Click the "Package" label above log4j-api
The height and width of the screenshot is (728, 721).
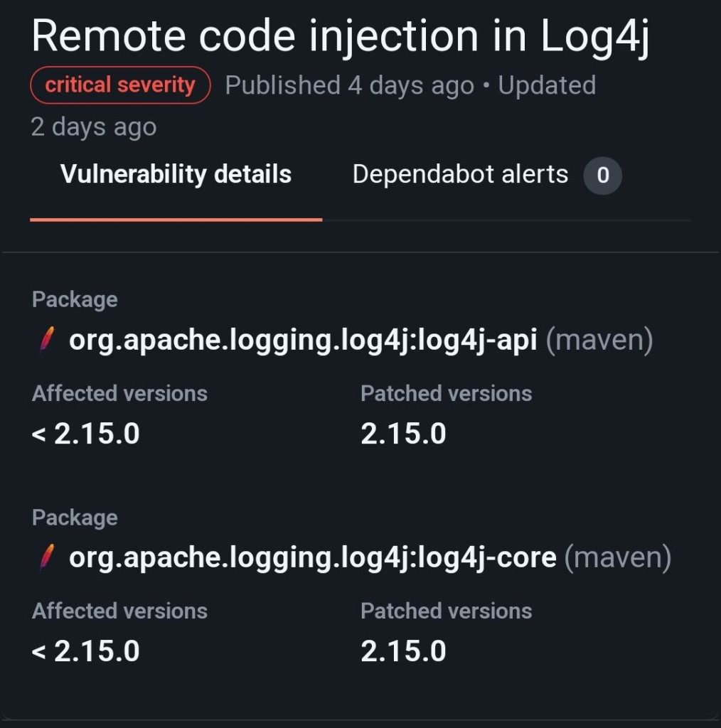click(75, 300)
